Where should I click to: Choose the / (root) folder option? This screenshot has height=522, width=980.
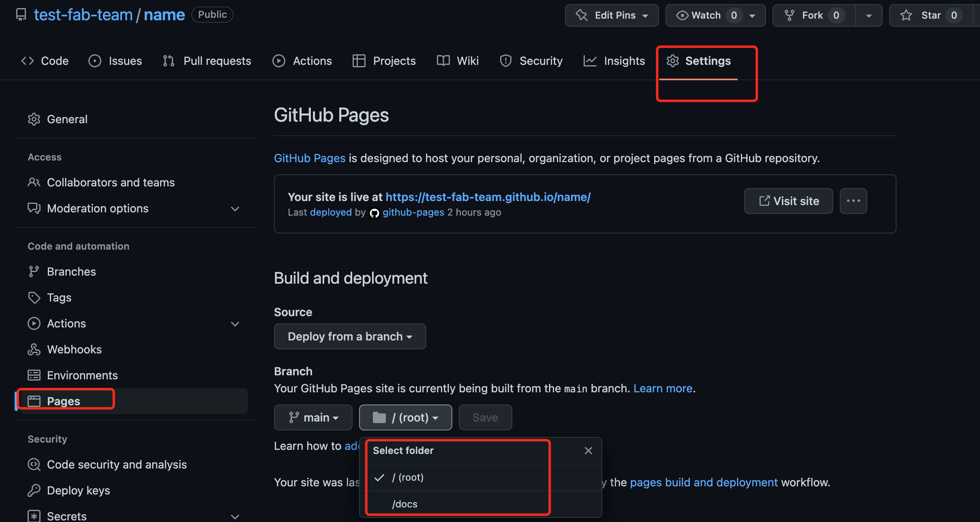[408, 477]
